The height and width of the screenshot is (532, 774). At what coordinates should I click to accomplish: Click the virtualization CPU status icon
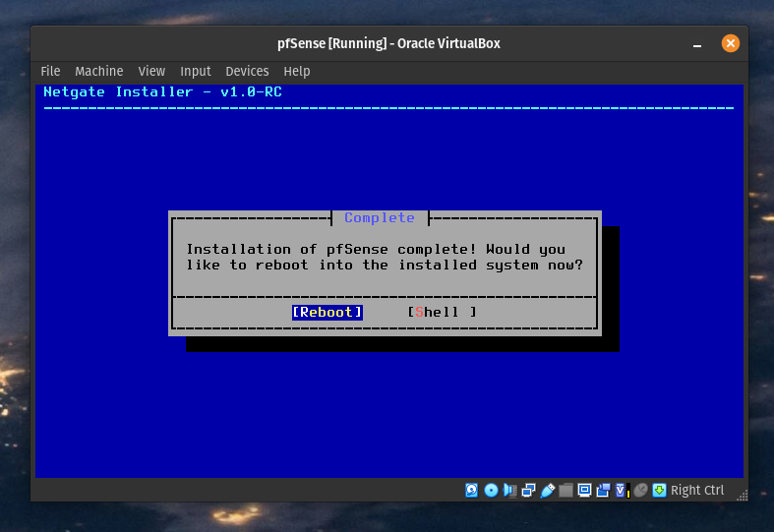click(621, 490)
